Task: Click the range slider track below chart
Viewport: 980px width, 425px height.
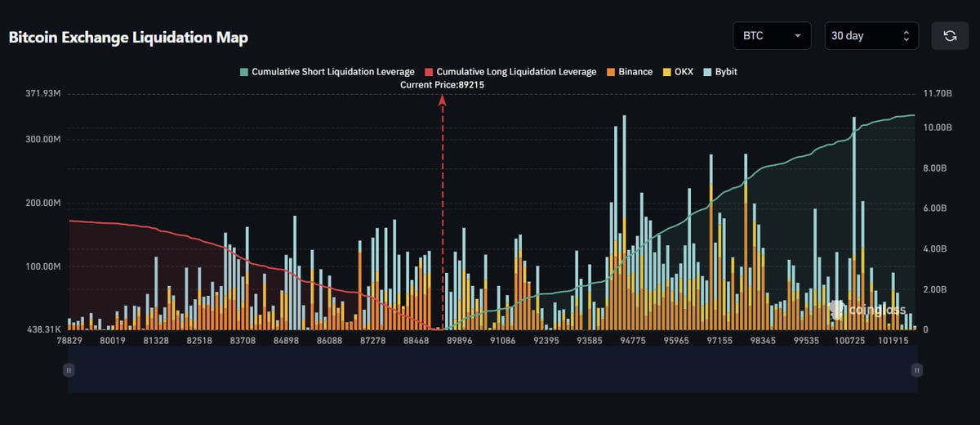Action: point(490,370)
